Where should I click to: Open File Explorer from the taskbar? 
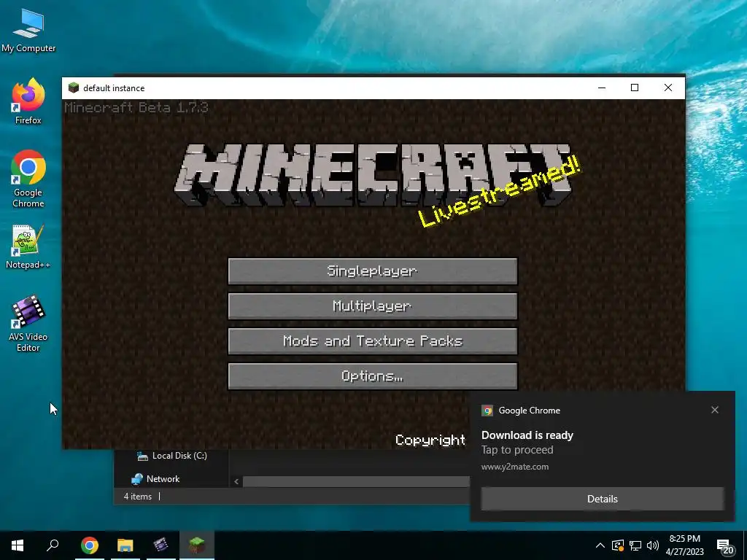pyautogui.click(x=125, y=545)
